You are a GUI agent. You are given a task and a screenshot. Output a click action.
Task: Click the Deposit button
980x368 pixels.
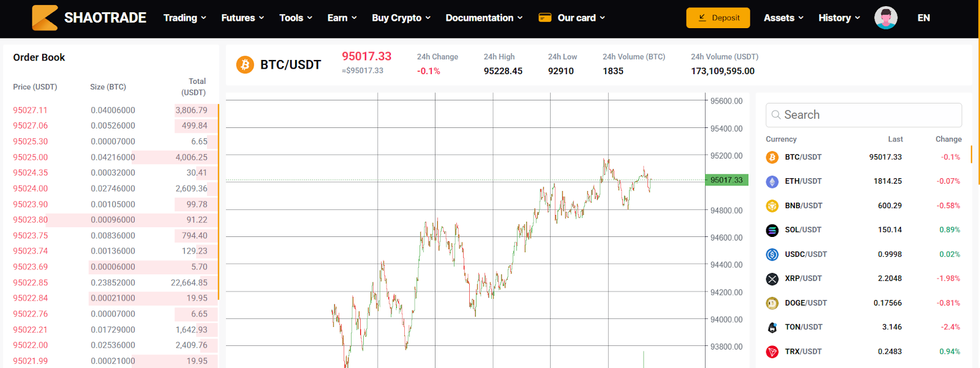pos(718,18)
